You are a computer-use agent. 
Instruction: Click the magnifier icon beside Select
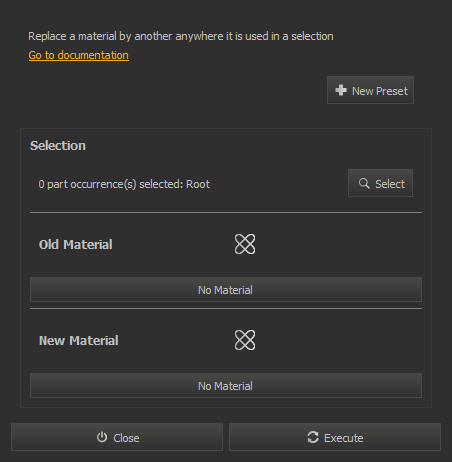pyautogui.click(x=364, y=183)
